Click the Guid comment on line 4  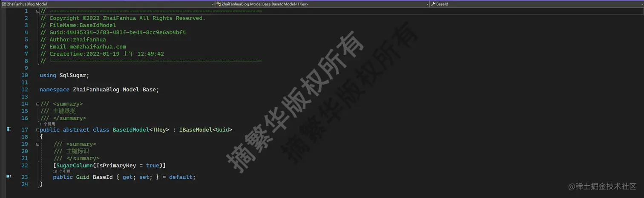(112, 32)
